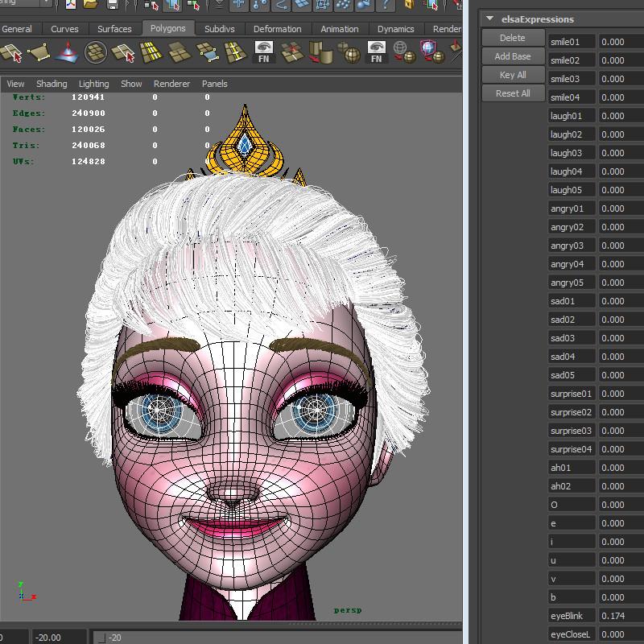Switch to the Surfaces shelf tab
The width and height of the screenshot is (644, 644).
114,29
